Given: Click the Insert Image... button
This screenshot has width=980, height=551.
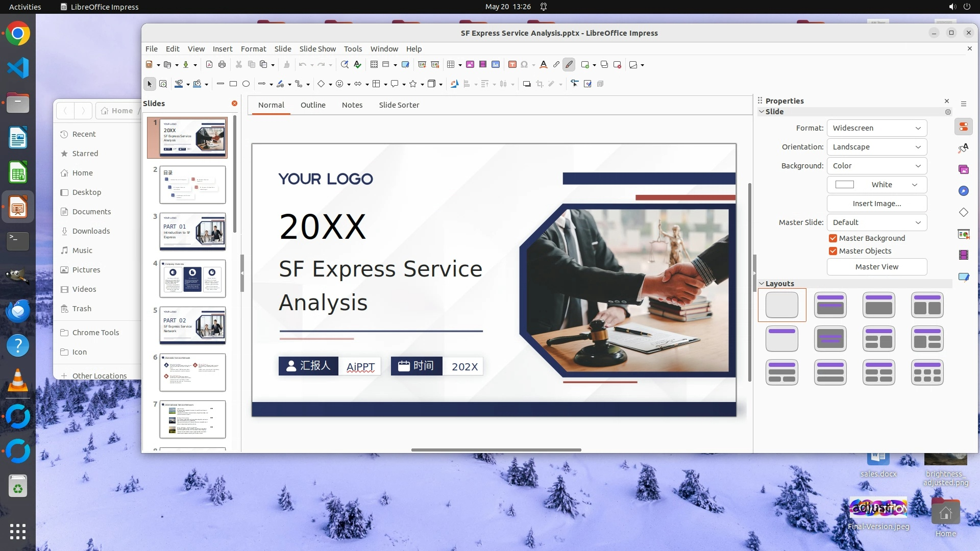Looking at the screenshot, I should tap(876, 204).
